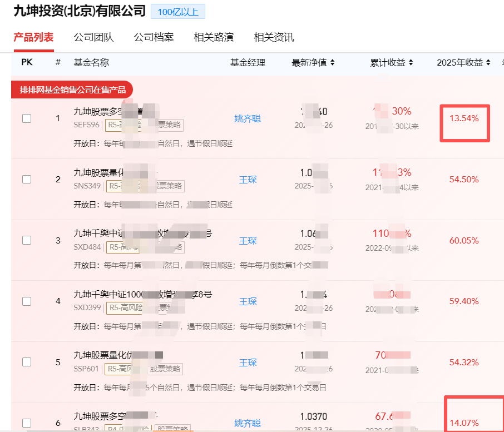Go to the 相关路演 tab
Image resolution: width=504 pixels, height=432 pixels.
pos(214,37)
